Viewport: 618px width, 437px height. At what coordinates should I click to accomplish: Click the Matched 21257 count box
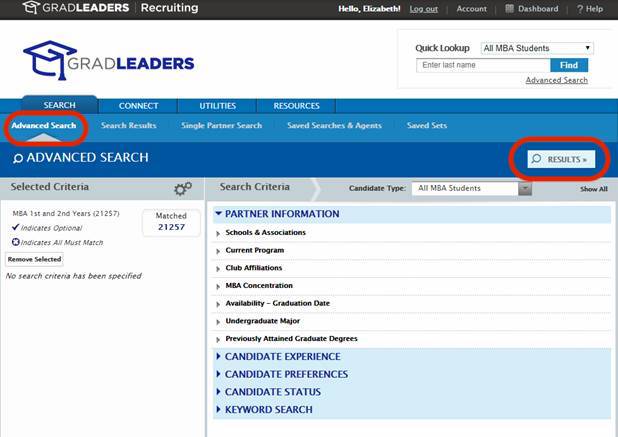pyautogui.click(x=171, y=222)
